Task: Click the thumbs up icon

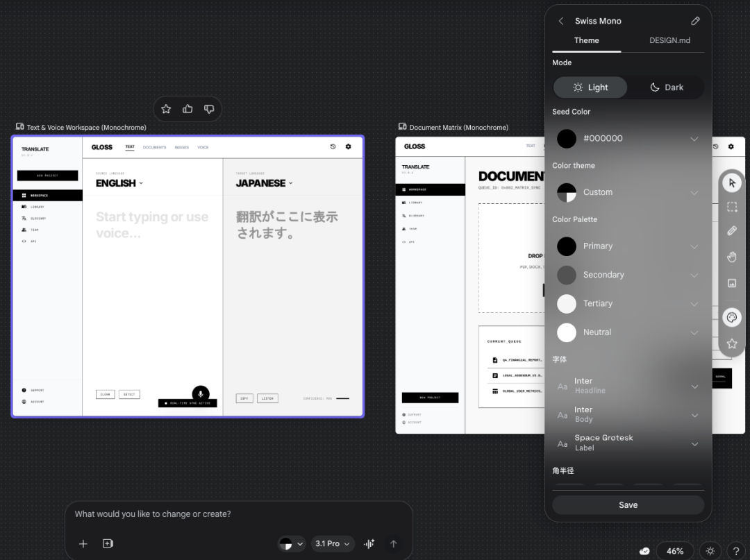Action: tap(187, 109)
